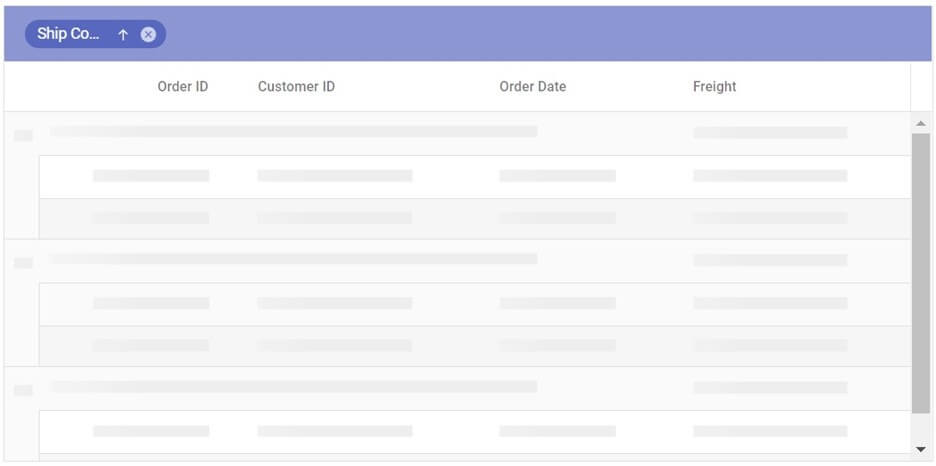Click the Freight column header
This screenshot has height=466, width=936.
714,87
